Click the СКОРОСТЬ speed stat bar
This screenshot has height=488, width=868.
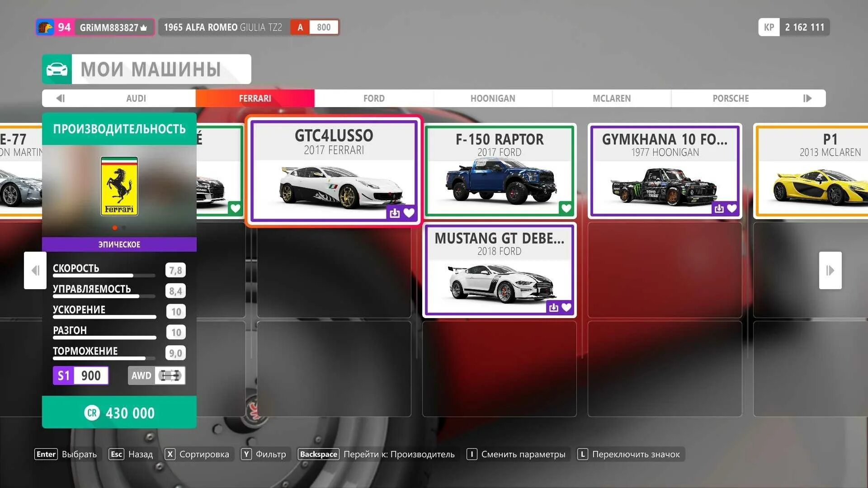point(104,275)
